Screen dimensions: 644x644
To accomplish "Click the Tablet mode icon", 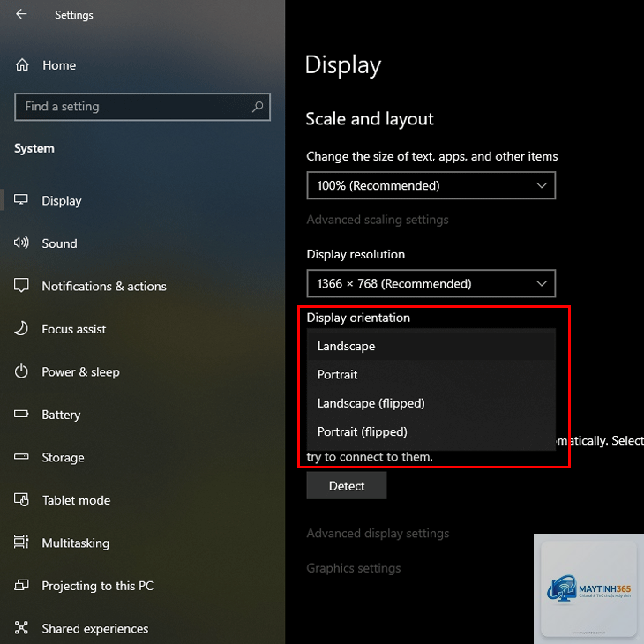I will coord(21,499).
